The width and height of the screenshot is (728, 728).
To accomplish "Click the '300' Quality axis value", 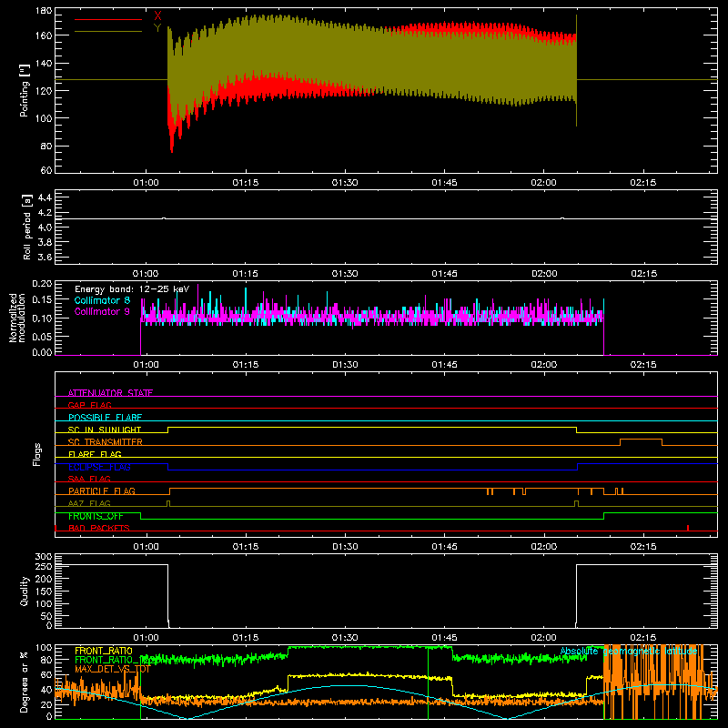I will [44, 557].
